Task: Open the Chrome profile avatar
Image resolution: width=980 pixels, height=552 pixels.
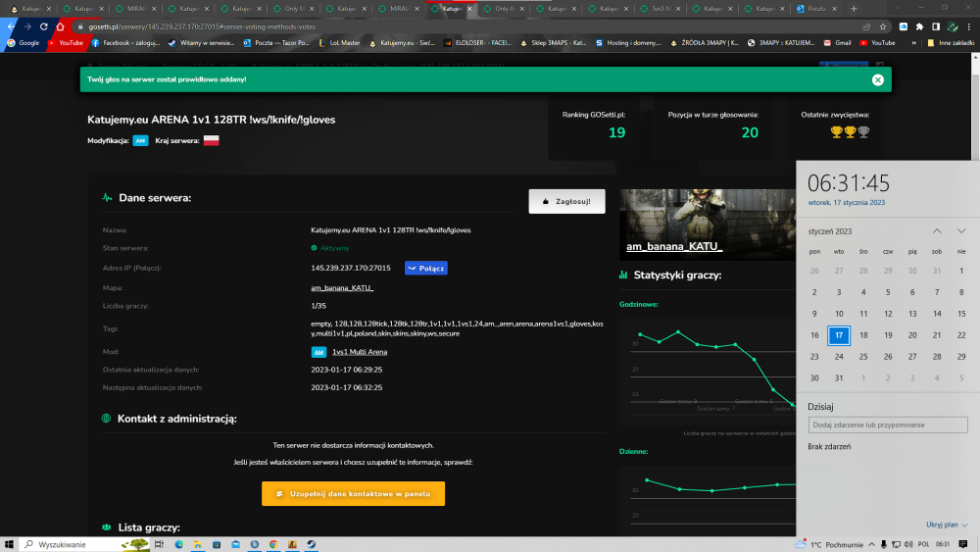Action: click(x=953, y=26)
